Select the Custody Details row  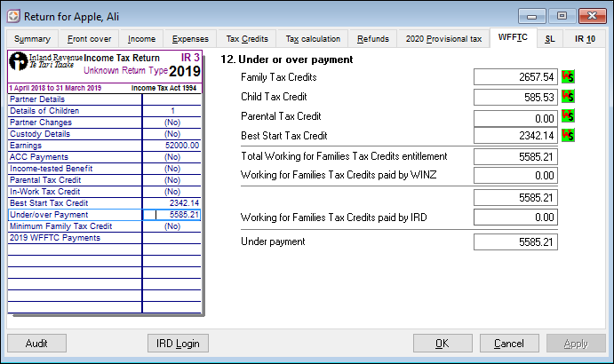tap(75, 134)
